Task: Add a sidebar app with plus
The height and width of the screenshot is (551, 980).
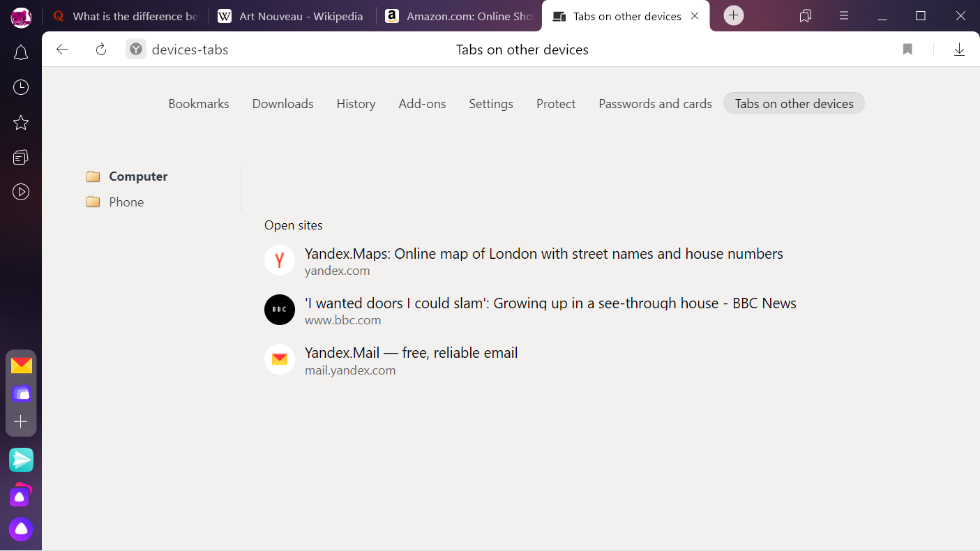Action: coord(21,422)
